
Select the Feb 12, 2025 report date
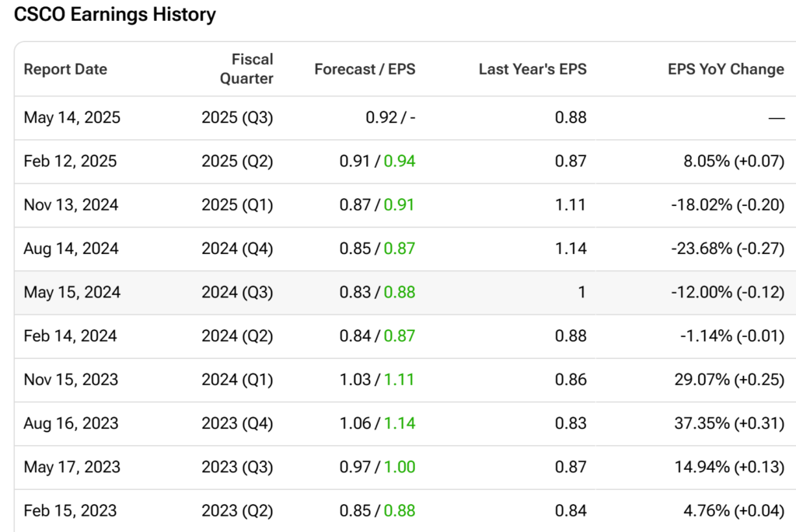coord(71,162)
